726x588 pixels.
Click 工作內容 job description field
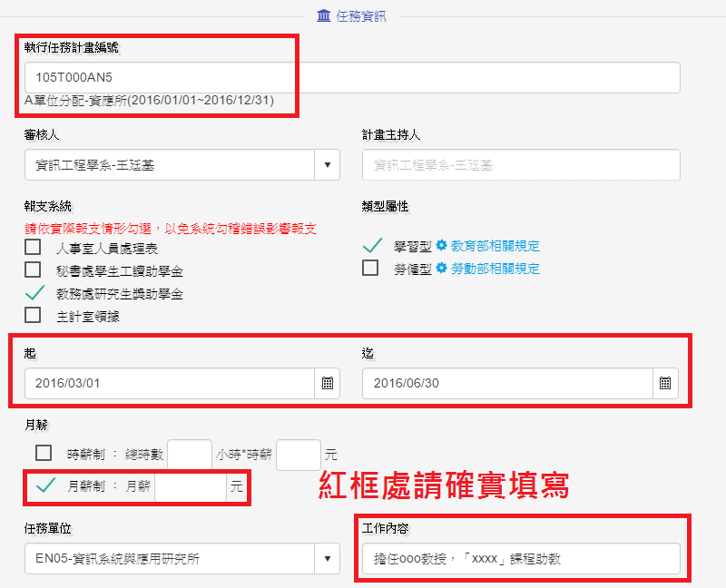(521, 559)
